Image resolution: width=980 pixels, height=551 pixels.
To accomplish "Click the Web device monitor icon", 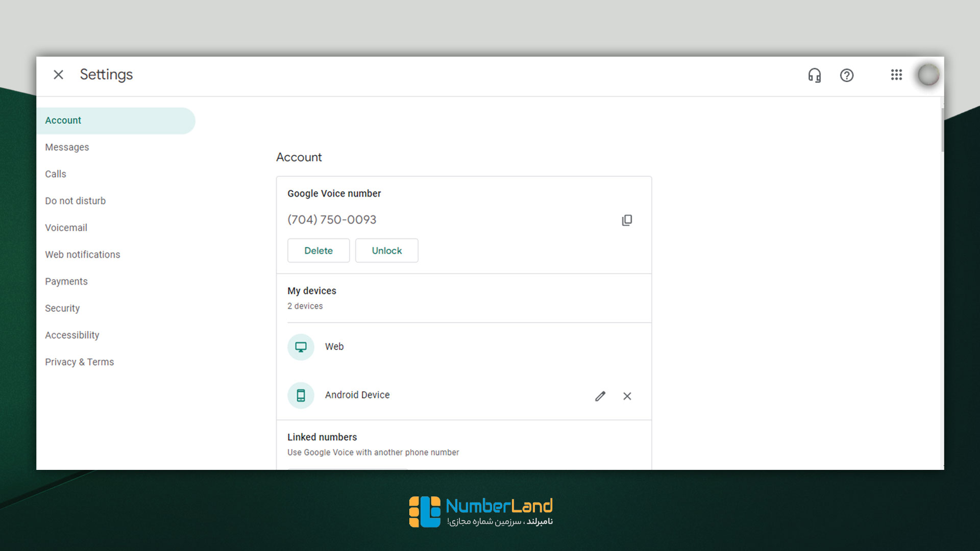I will pyautogui.click(x=301, y=346).
